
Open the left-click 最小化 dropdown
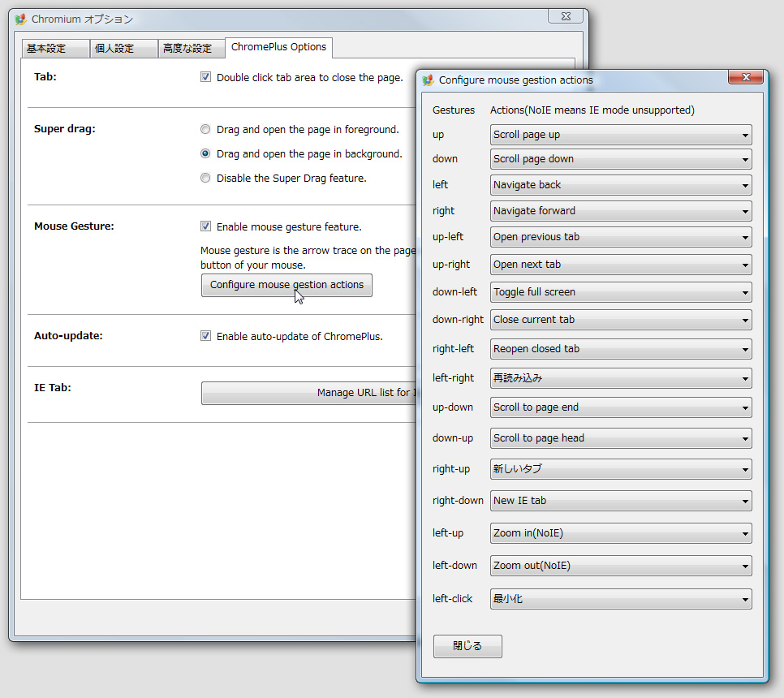point(621,599)
